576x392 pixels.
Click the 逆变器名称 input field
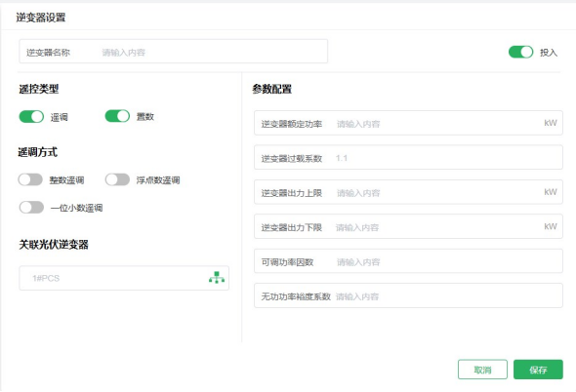pos(174,52)
